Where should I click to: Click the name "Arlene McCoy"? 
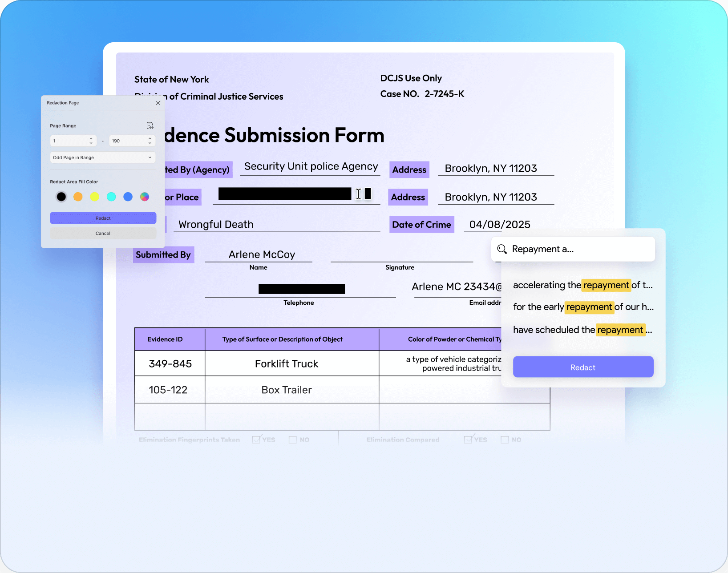(262, 254)
